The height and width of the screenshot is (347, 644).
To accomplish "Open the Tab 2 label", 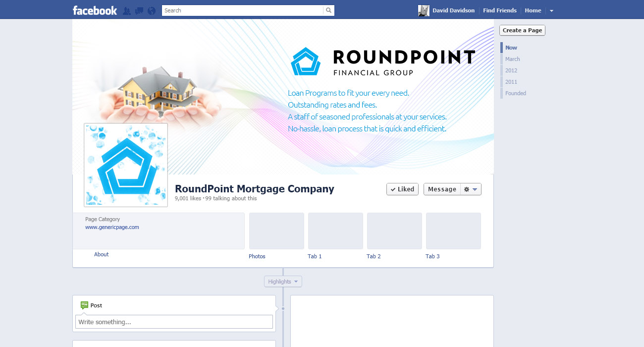I will (x=374, y=256).
